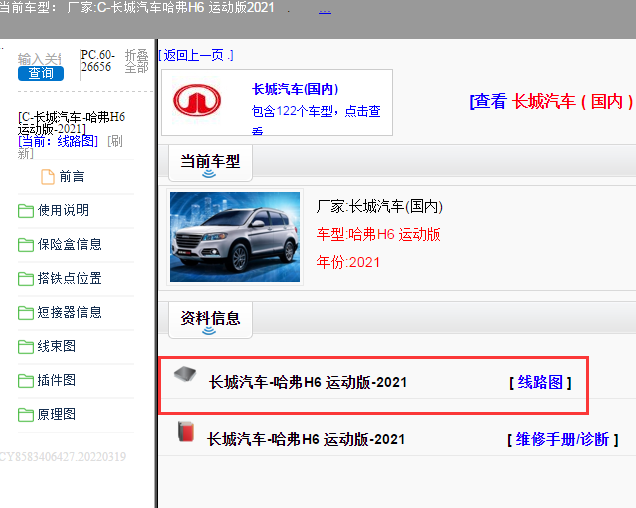Click the Great Wall Motors red logo
This screenshot has width=636, height=508.
197,100
